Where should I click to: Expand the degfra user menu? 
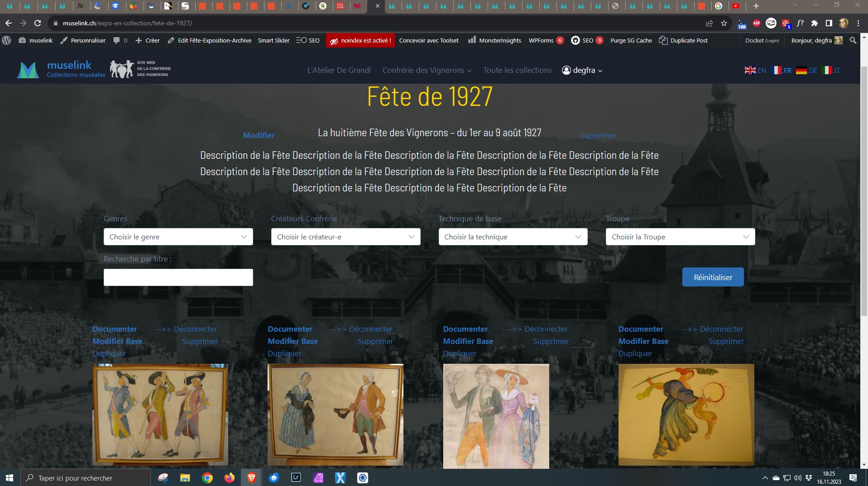[582, 70]
